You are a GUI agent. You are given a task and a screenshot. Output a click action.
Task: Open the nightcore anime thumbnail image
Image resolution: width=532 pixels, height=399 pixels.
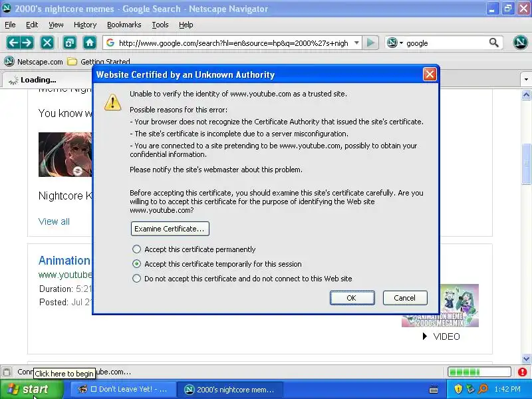[65, 154]
